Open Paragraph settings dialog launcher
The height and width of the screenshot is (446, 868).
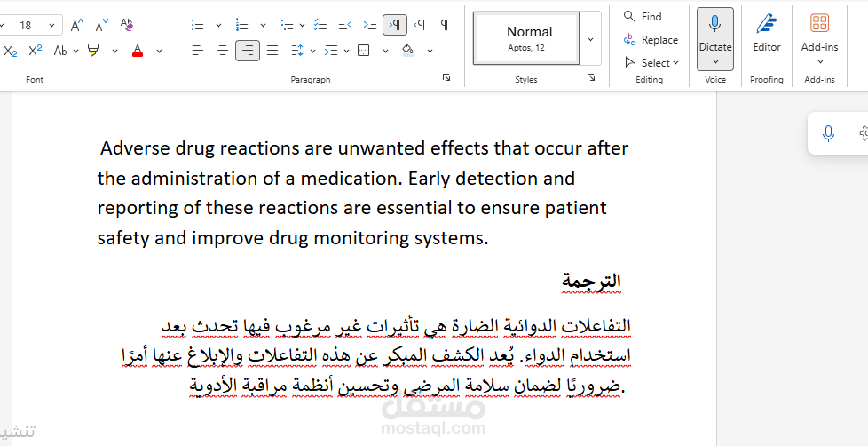pos(446,78)
